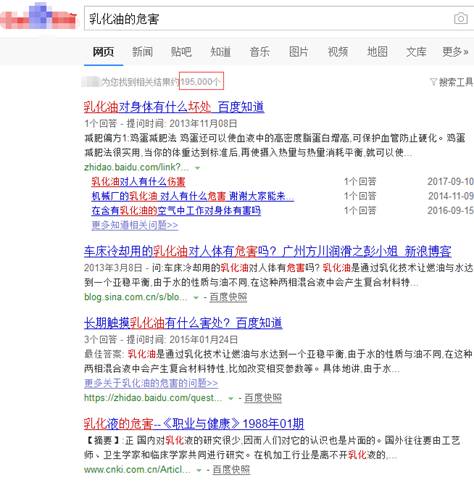Image resolution: width=474 pixels, height=488 pixels.
Task: Open sub-result 乳化油对人有什么伤害
Action: (x=138, y=182)
